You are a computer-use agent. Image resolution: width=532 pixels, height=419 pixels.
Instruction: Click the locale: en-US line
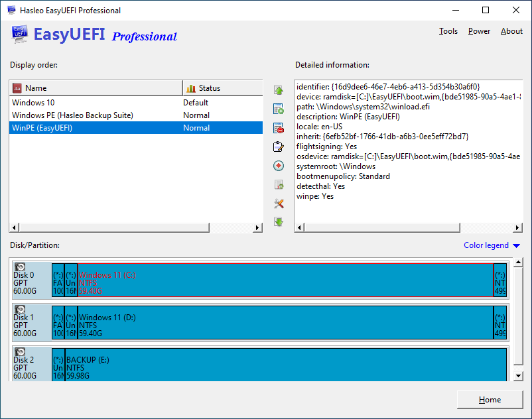[x=319, y=127]
